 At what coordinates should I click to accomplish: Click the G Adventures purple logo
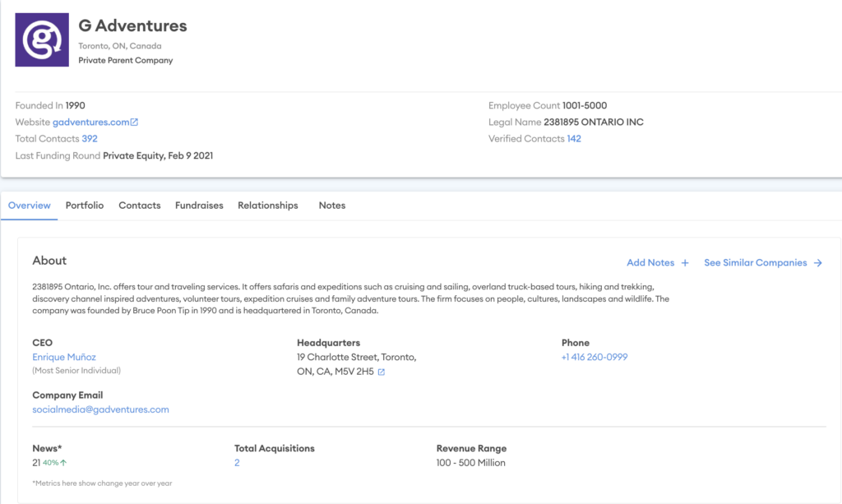42,39
